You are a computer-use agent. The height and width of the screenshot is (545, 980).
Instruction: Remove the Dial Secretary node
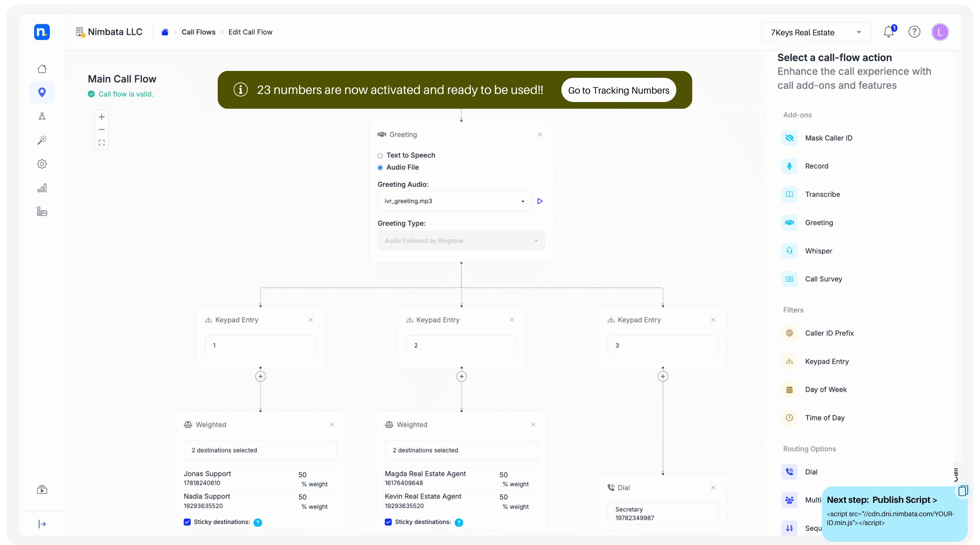point(713,488)
